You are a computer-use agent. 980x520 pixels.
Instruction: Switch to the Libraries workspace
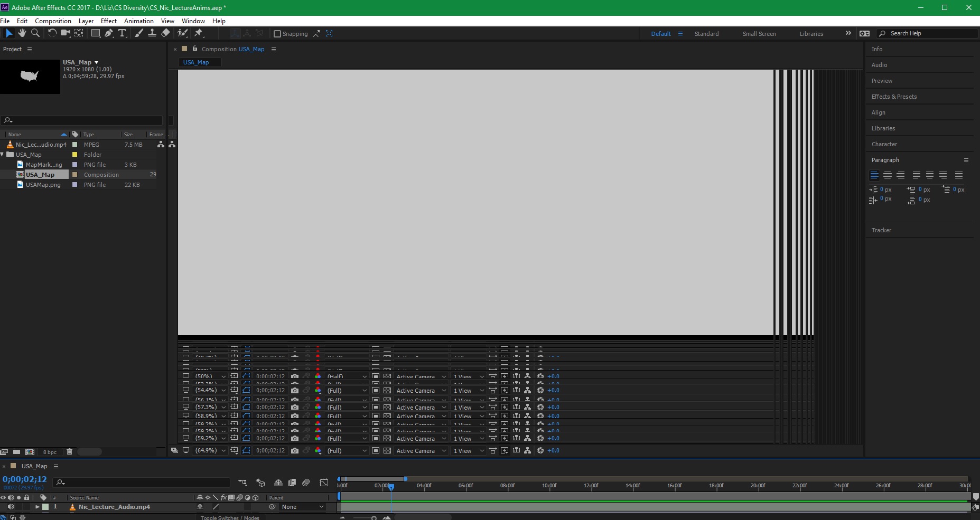click(x=811, y=34)
